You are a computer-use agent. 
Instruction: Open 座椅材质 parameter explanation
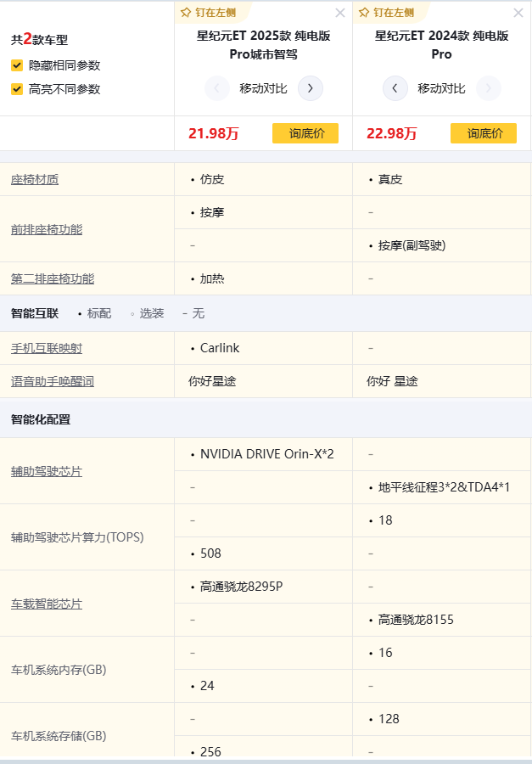click(x=35, y=180)
